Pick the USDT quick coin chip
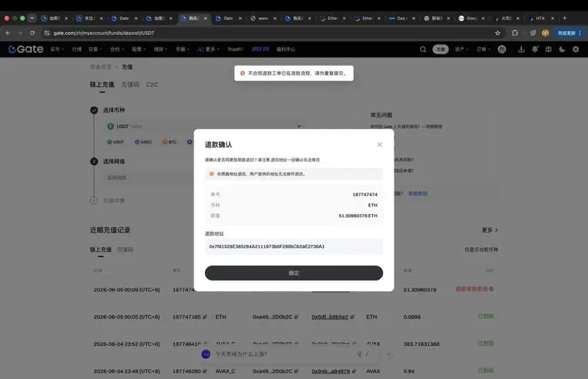Screen dimensions: 588x379 coord(116,142)
